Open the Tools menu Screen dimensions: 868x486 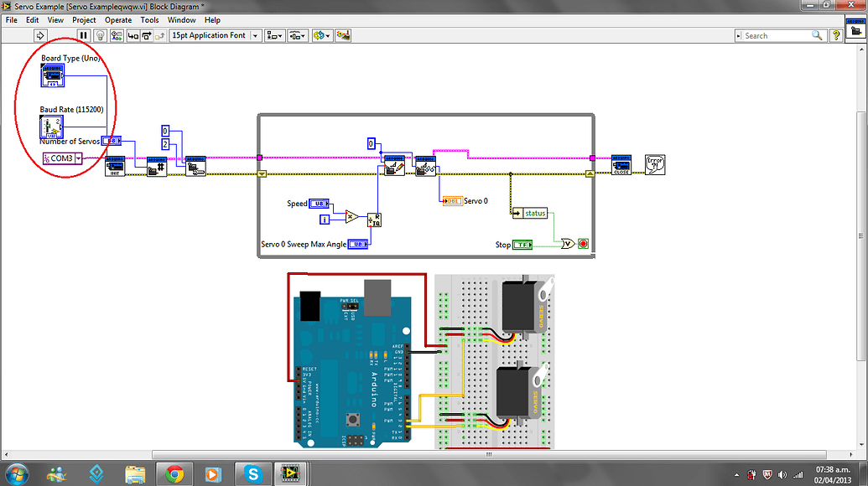(x=149, y=19)
